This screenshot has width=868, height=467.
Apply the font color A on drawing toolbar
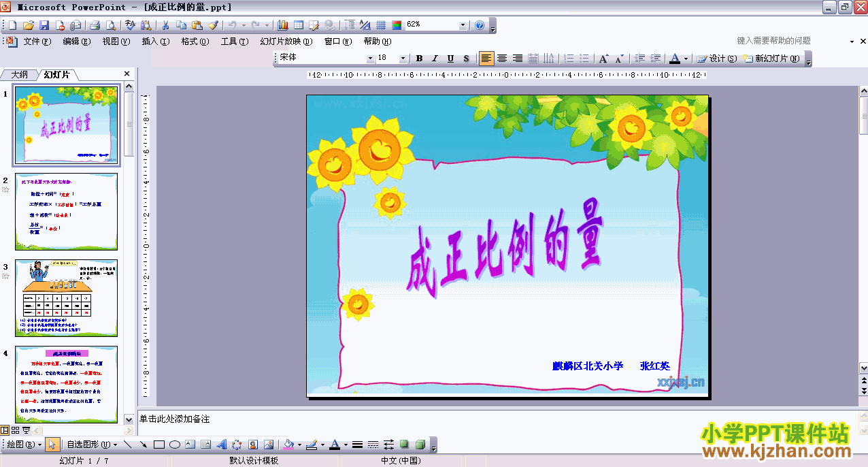[335, 445]
